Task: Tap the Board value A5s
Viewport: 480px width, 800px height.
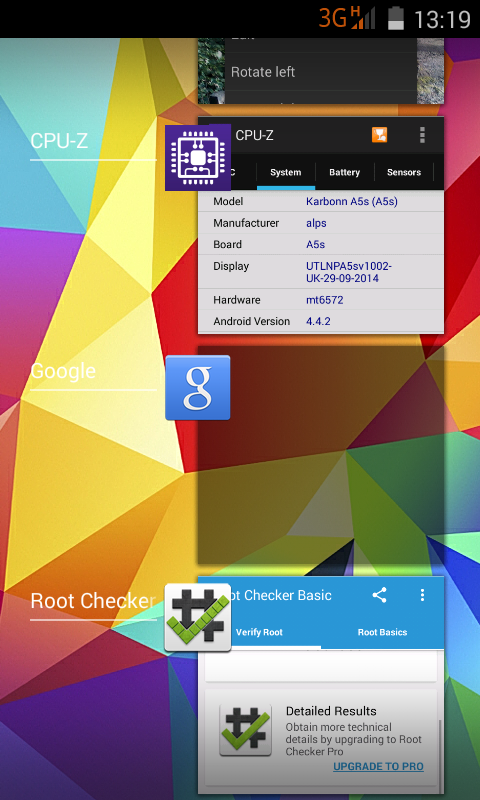Action: click(315, 244)
